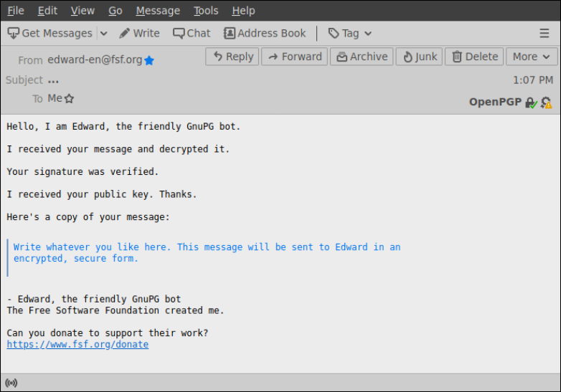Viewport: 561px width, 392px height.
Task: Open the Help menu
Action: tap(243, 11)
